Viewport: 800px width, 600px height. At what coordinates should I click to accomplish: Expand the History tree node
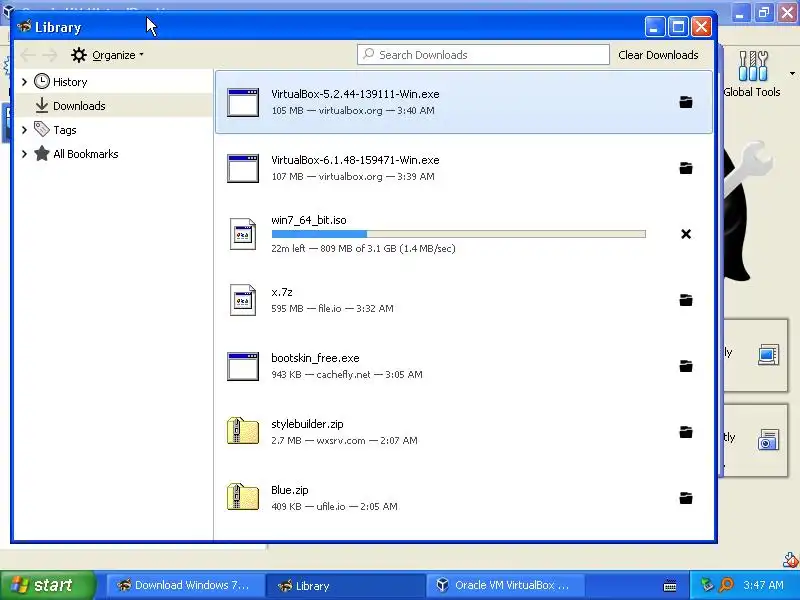pos(24,82)
